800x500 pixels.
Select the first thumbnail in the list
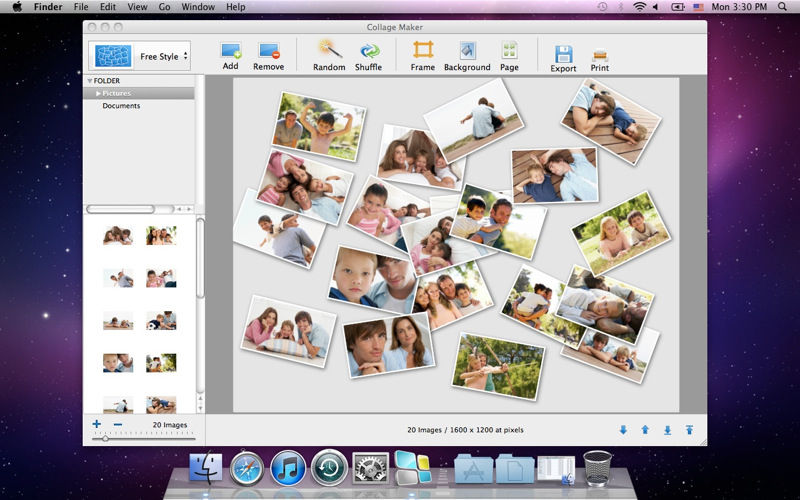[118, 236]
